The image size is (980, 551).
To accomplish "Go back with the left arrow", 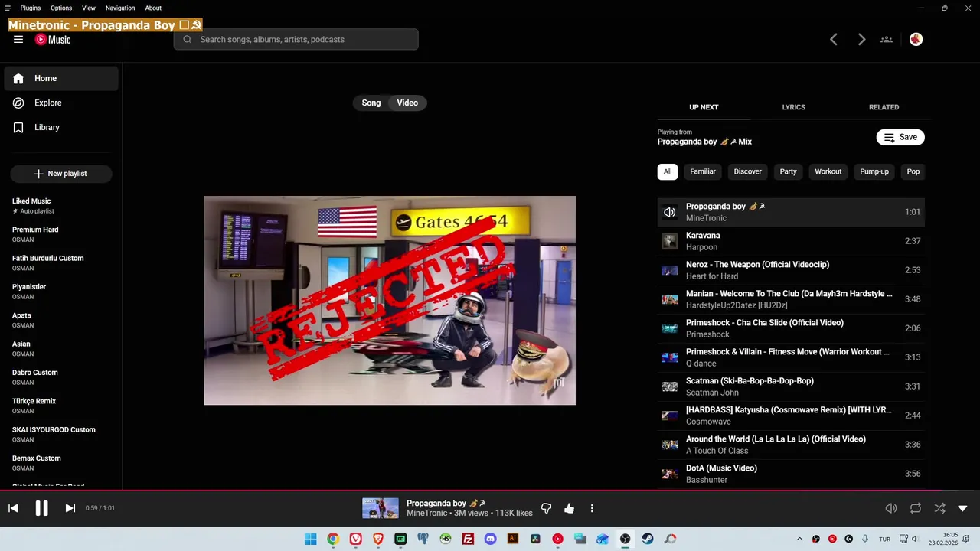I will [834, 40].
